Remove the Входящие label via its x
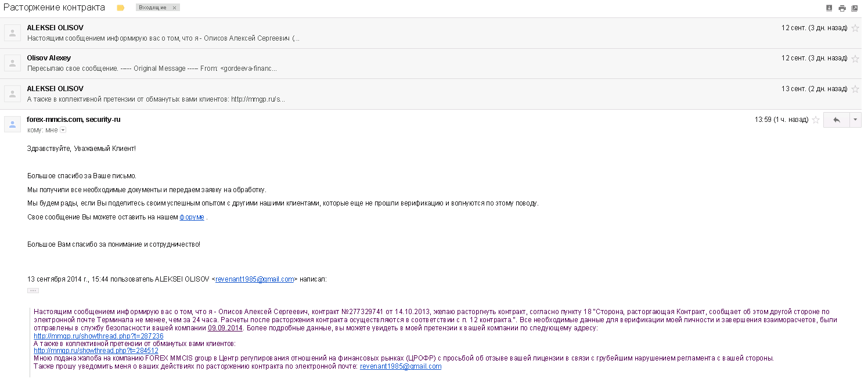Viewport: 868px width, 382px height. point(174,8)
